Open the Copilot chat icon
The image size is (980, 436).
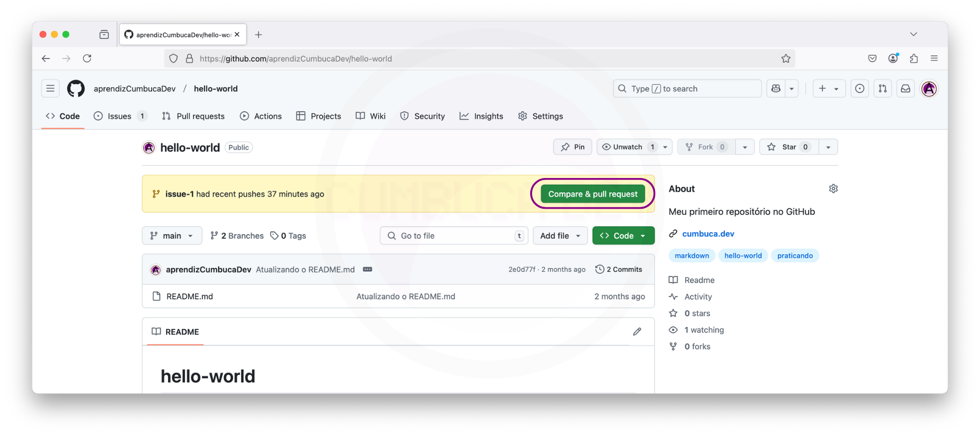click(x=776, y=89)
